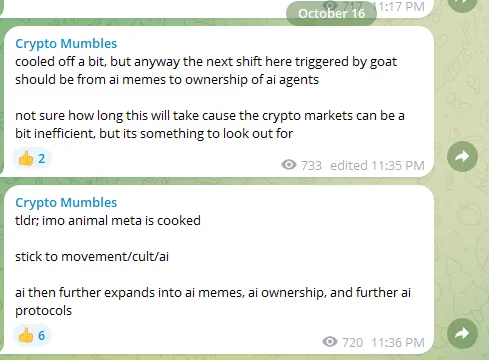The width and height of the screenshot is (489, 360).
Task: Click the "ai then further expands" paragraph
Action: 213,301
